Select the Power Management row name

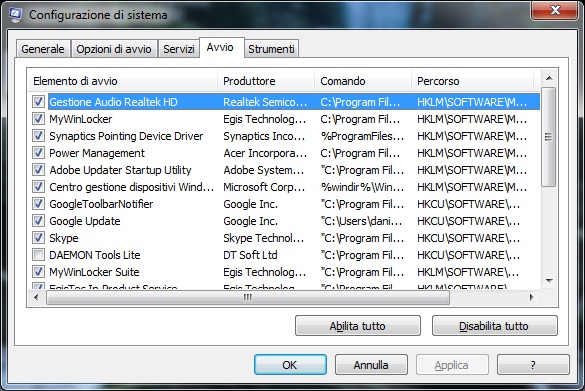click(97, 153)
